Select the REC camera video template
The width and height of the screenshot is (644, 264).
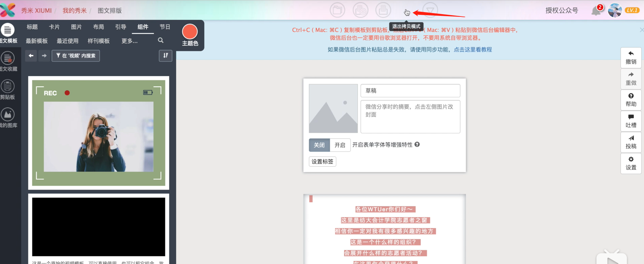tap(99, 133)
